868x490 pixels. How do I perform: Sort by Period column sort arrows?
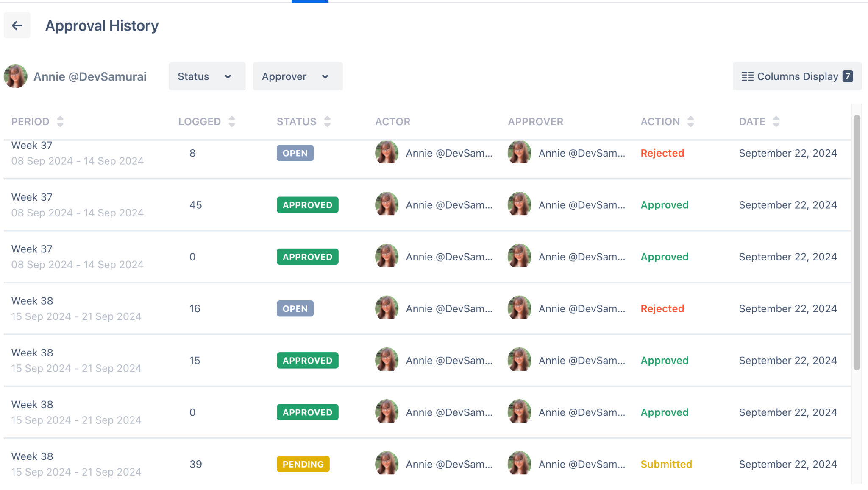click(60, 122)
